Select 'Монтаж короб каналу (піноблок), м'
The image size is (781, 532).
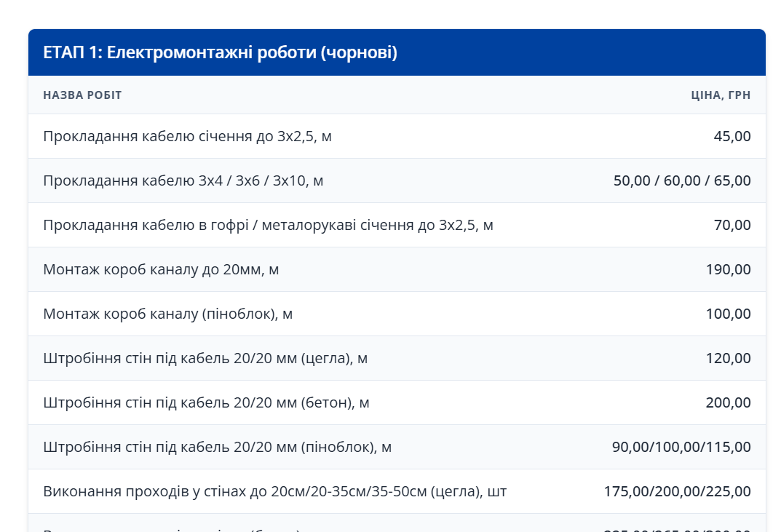pyautogui.click(x=167, y=314)
